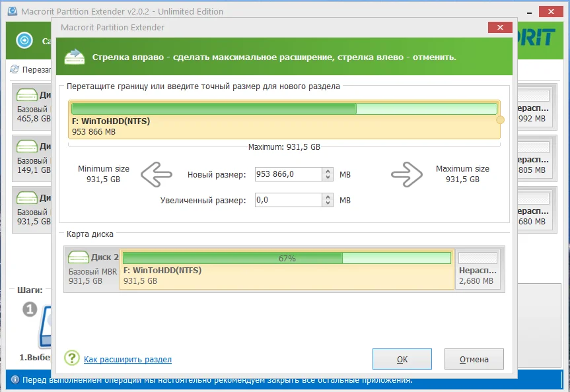This screenshot has height=392, width=570.
Task: Click the info icon in blue status bar
Action: pos(15,379)
